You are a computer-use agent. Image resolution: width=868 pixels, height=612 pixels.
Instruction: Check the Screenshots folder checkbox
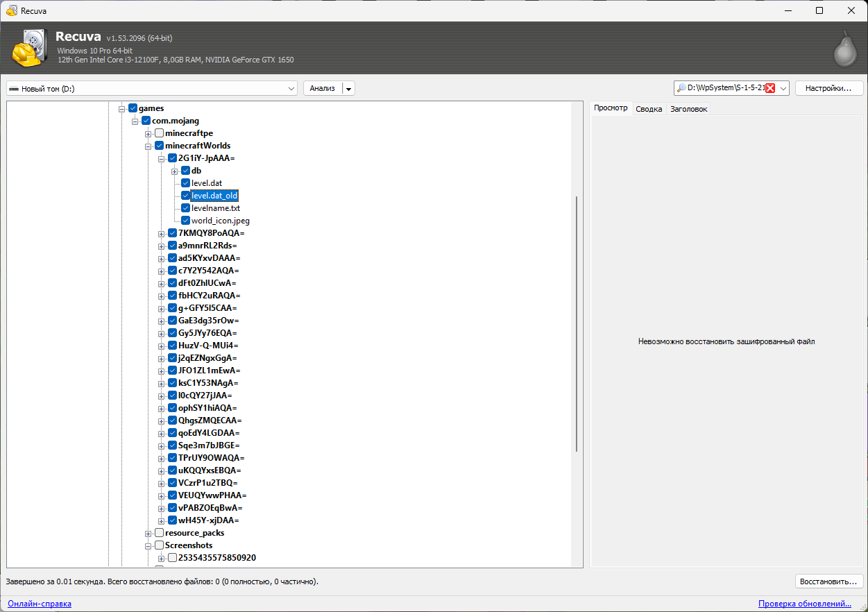click(160, 545)
